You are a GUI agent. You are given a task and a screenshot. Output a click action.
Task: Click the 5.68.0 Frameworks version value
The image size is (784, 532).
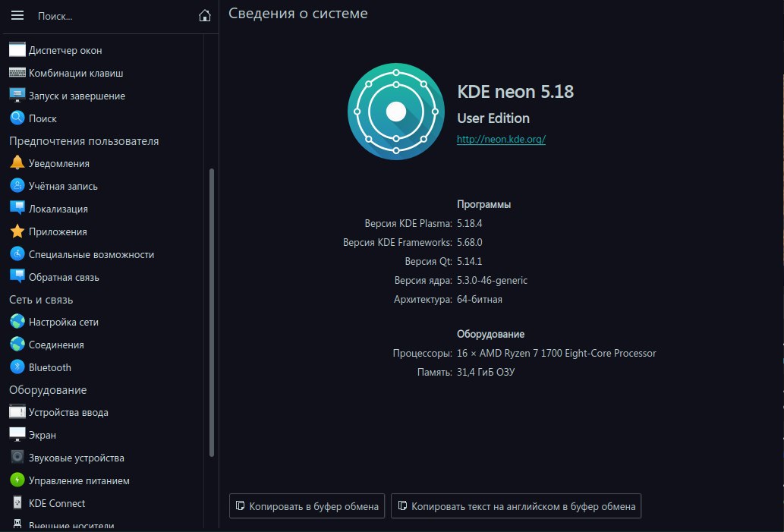(470, 243)
